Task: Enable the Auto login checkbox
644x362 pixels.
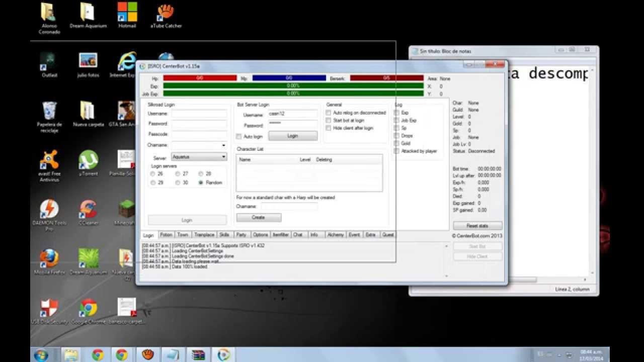Action: pos(239,136)
